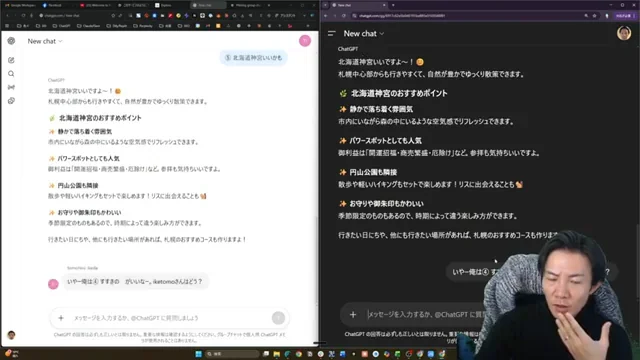Click the zoom magnifier icon in right address bar
This screenshot has width=640, height=360.
coord(586,16)
